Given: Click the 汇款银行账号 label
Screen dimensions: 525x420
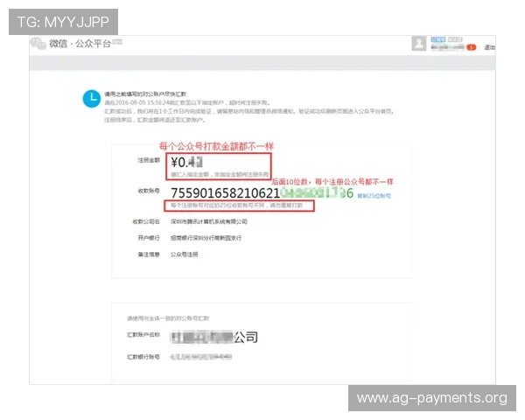Looking at the screenshot, I should click(143, 357).
